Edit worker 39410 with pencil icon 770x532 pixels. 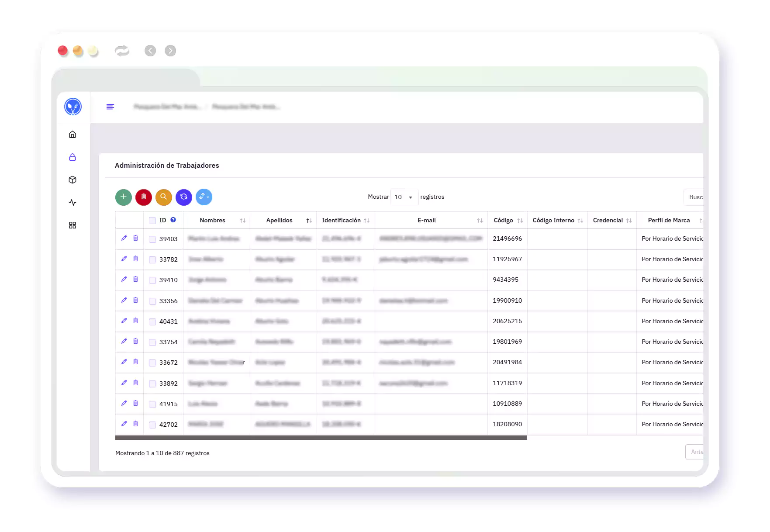tap(124, 279)
